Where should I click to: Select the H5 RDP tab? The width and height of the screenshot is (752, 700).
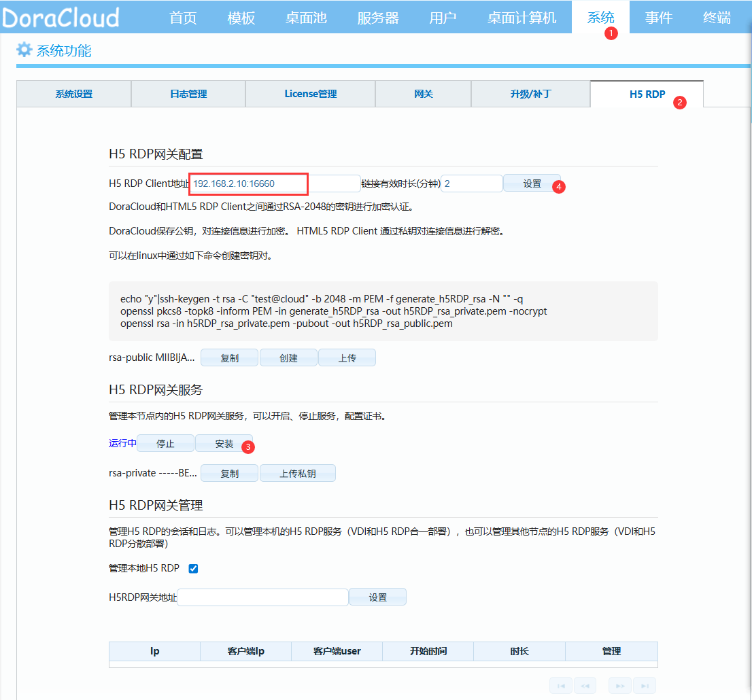pyautogui.click(x=647, y=94)
